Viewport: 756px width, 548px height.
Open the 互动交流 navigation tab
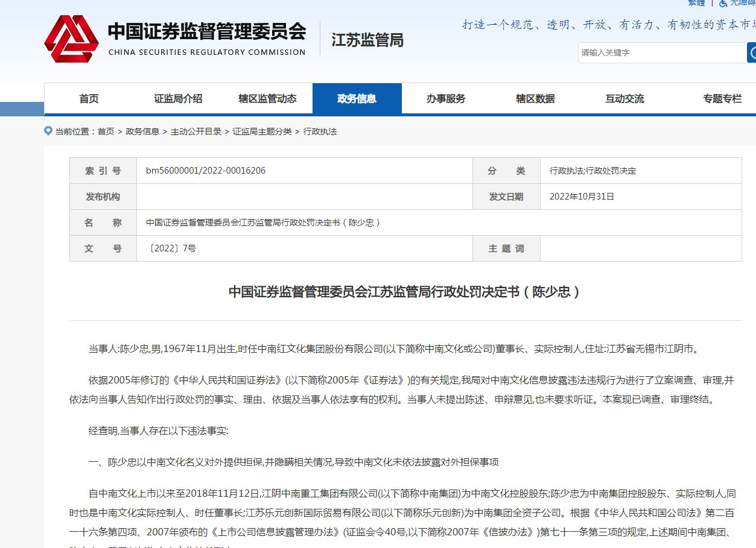[x=624, y=99]
